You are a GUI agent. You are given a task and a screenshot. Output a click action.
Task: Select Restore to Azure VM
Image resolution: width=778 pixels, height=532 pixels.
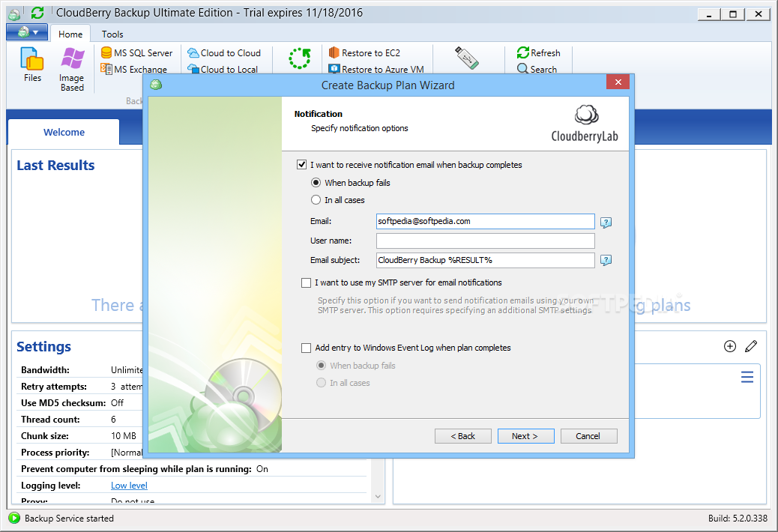[x=376, y=69]
